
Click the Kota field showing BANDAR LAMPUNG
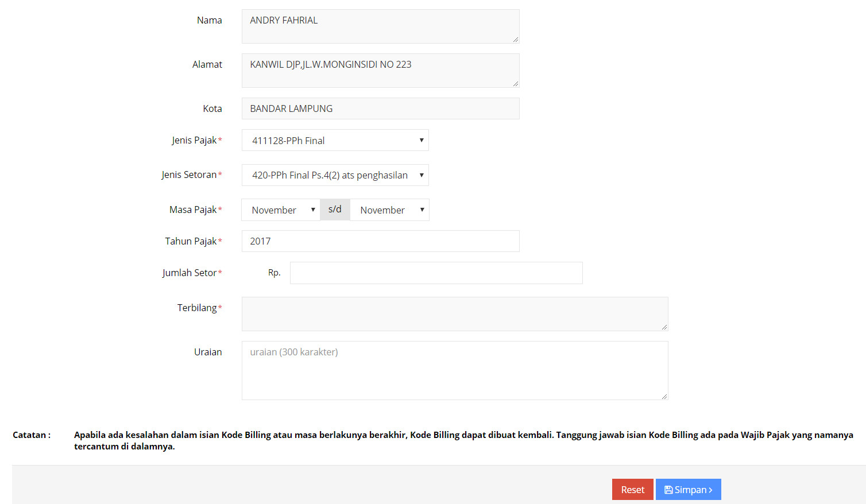(381, 108)
